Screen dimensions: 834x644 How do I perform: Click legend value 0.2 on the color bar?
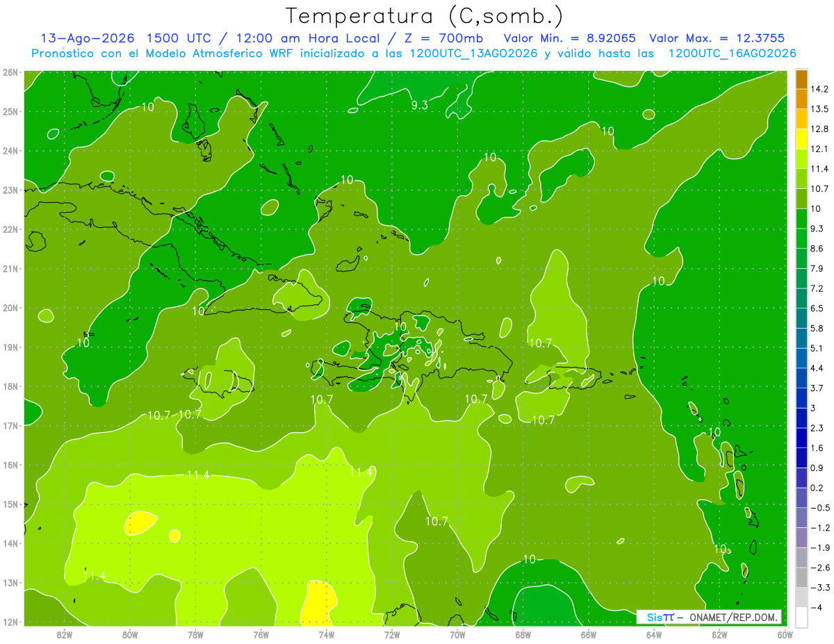(817, 488)
